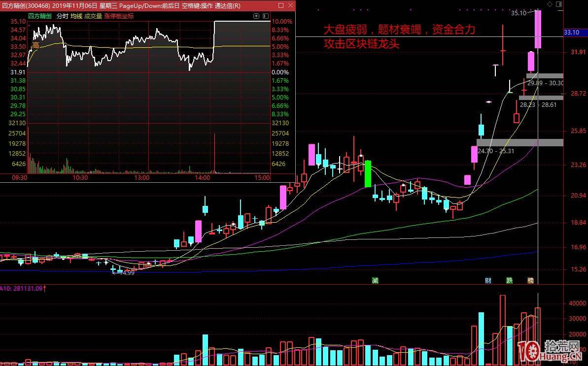
Task: Click the gap range label 29.89 - 30.30
Action: [x=546, y=83]
